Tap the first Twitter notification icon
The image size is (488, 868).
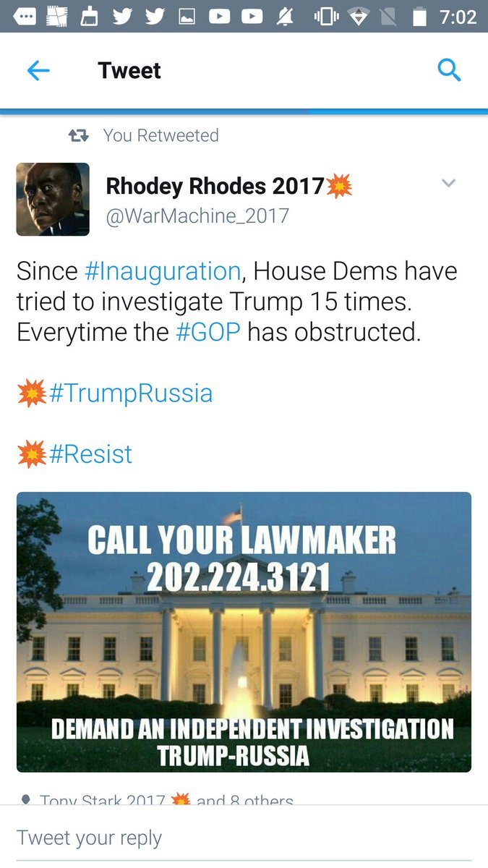(x=122, y=16)
